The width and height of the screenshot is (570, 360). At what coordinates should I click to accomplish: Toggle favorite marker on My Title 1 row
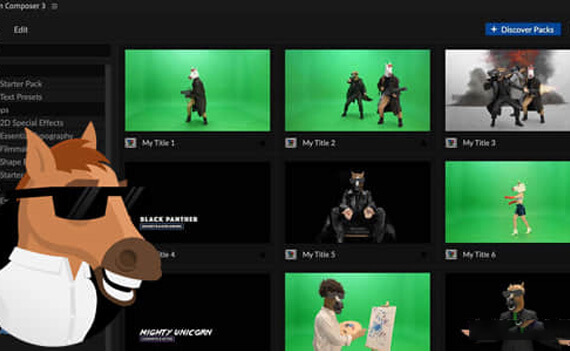click(262, 143)
